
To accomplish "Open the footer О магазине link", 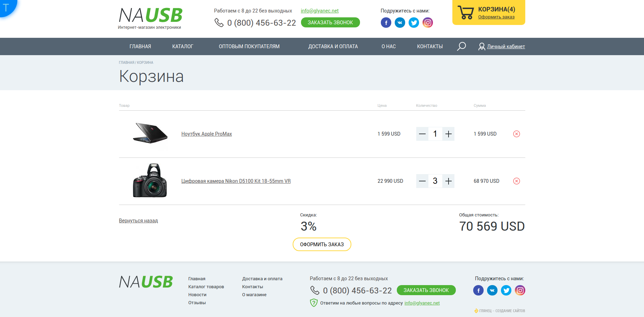I will [254, 295].
